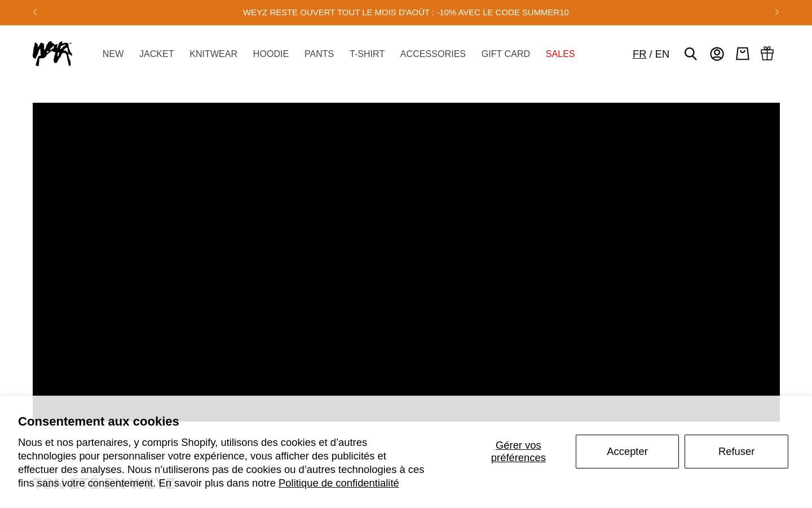
Task: Go to the SALES section
Action: 560,54
